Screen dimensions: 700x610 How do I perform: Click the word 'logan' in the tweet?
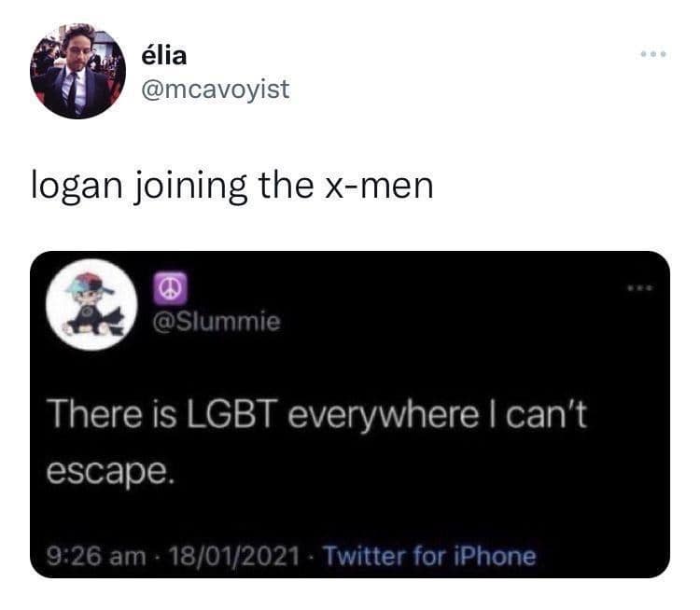77,187
